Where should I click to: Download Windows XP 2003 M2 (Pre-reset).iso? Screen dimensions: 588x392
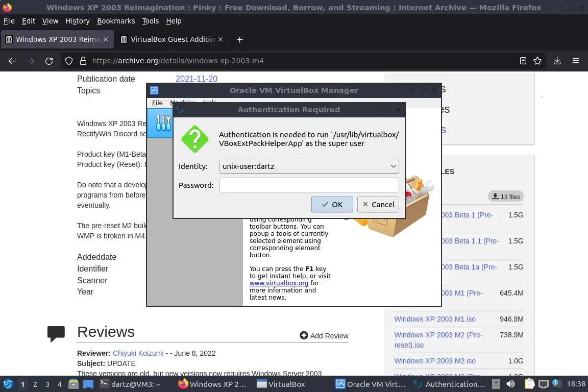[438, 339]
